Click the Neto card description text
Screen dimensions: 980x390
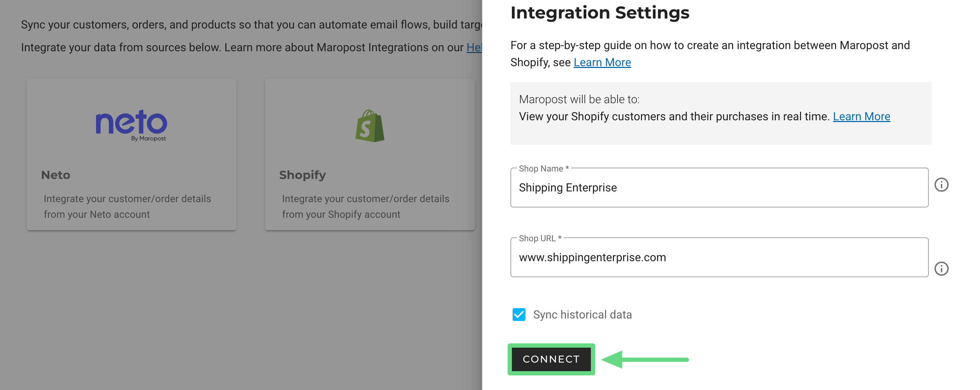[x=127, y=207]
